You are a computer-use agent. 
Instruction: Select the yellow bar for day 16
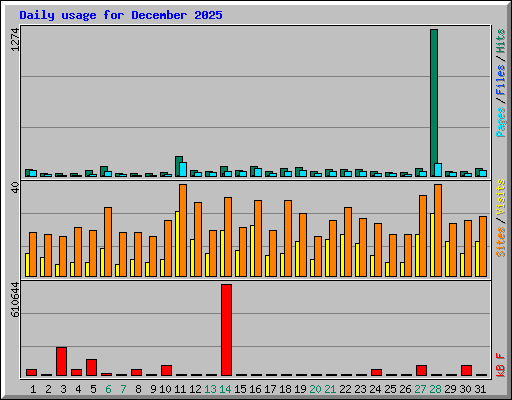tap(252, 251)
